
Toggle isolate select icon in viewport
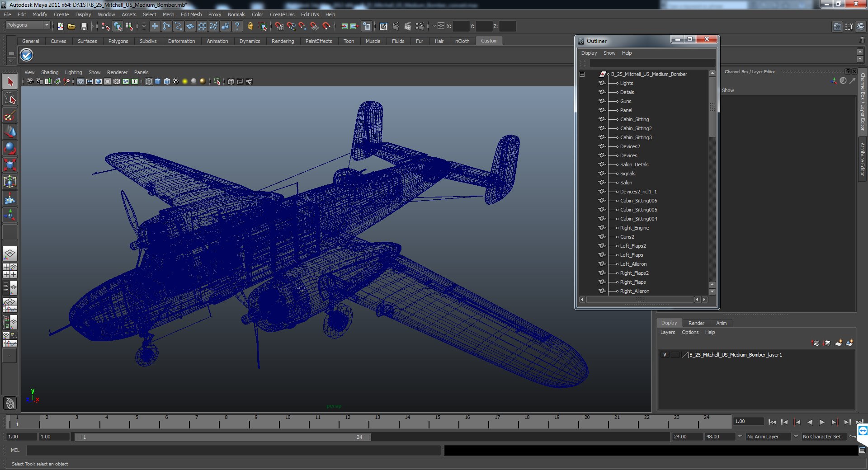pyautogui.click(x=217, y=82)
